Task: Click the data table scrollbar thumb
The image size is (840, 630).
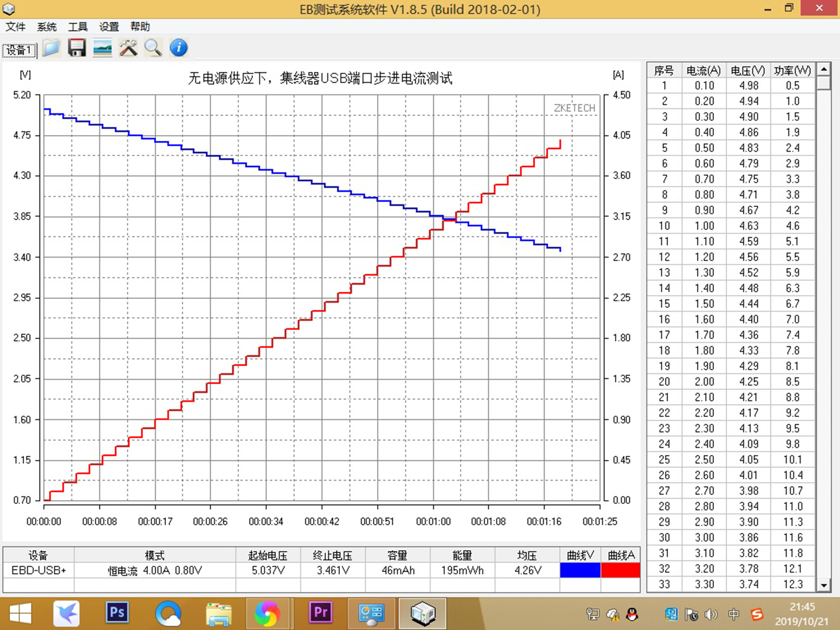Action: 824,83
